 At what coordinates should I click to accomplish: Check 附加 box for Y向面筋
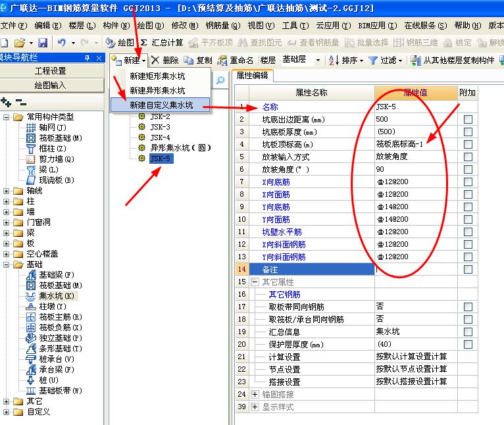(468, 219)
